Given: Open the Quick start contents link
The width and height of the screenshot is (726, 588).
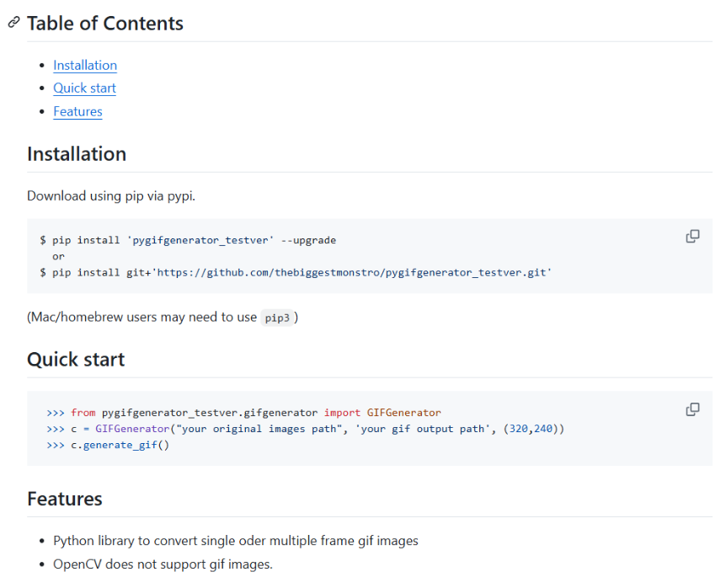Looking at the screenshot, I should pyautogui.click(x=84, y=88).
